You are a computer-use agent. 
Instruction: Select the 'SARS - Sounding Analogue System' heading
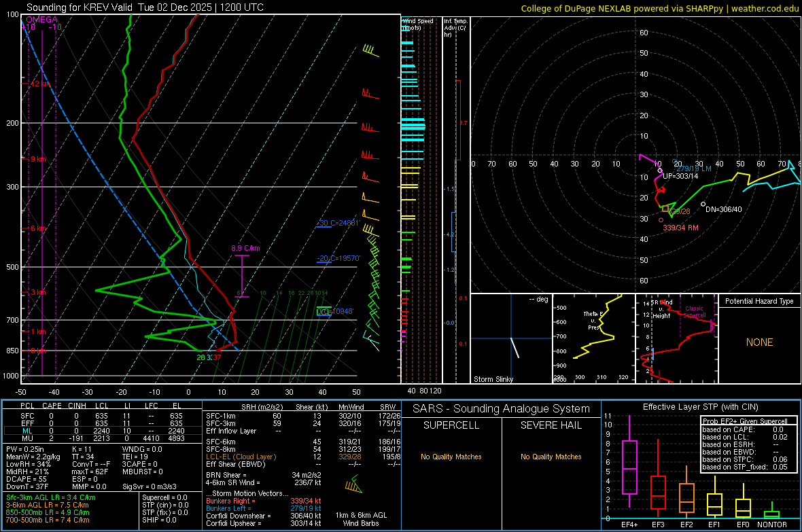click(501, 409)
